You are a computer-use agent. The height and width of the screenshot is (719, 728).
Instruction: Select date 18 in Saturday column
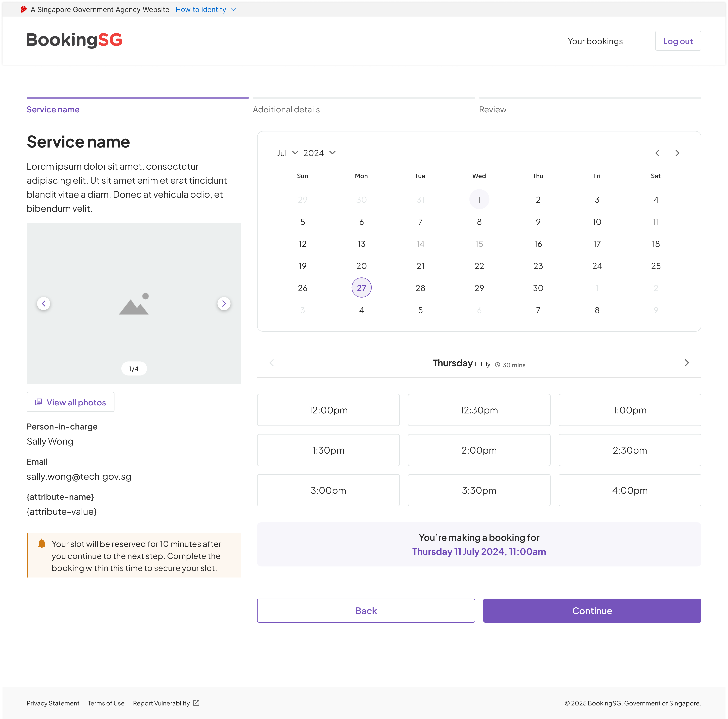click(656, 244)
